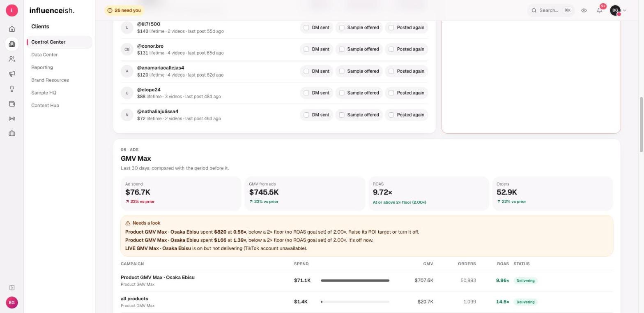Check DM sent for @lil71500
Viewport: 644px width, 313px height.
[306, 28]
